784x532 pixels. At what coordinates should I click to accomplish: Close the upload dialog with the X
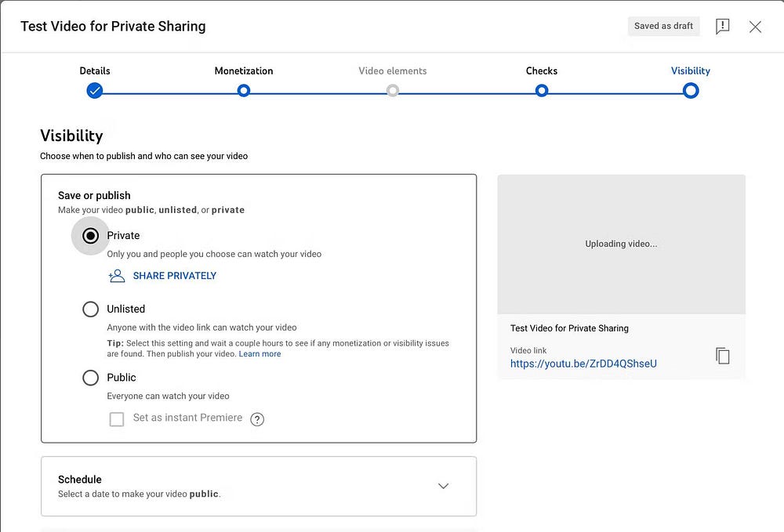coord(755,27)
